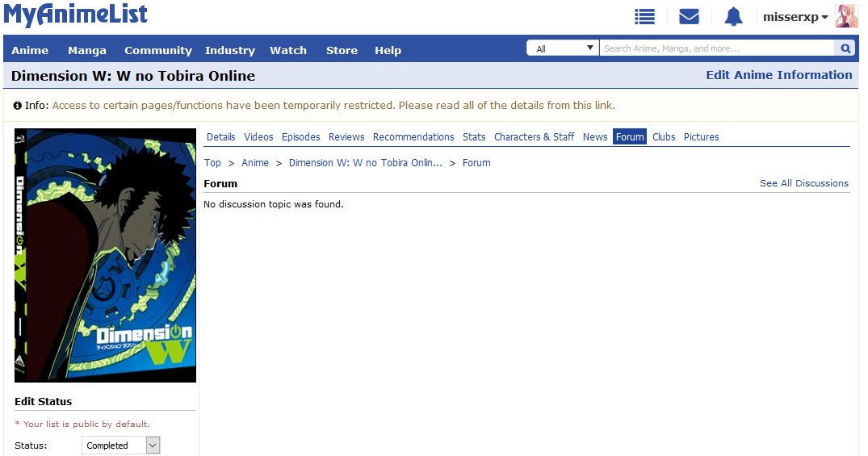The image size is (868, 456).
Task: Open the All search category dropdown
Action: click(x=563, y=48)
